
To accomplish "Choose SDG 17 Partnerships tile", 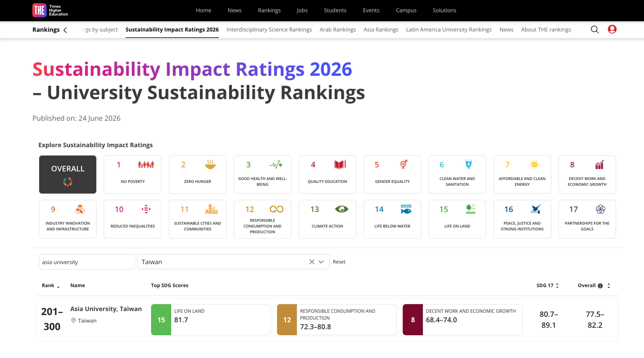I will coord(587,219).
